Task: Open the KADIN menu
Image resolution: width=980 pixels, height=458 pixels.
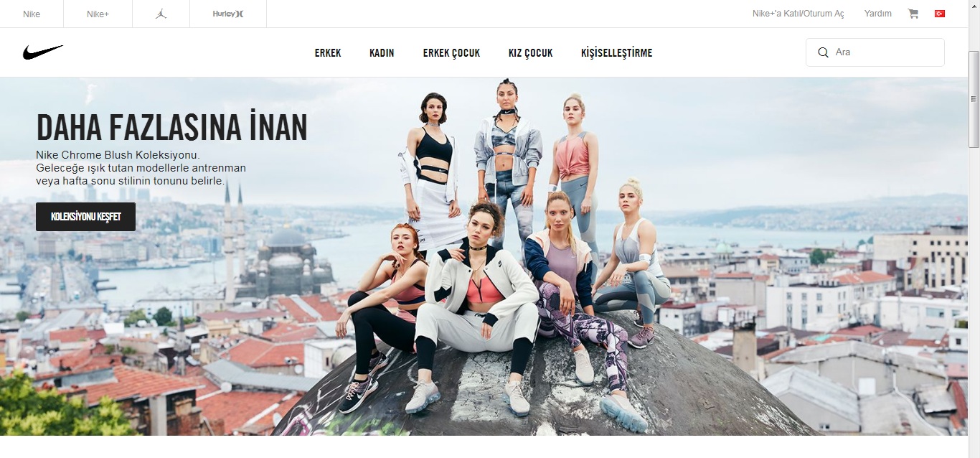Action: (382, 53)
